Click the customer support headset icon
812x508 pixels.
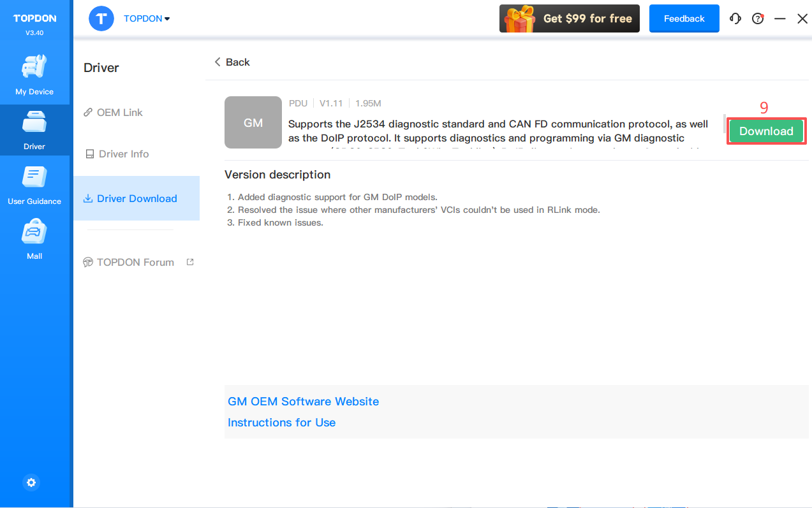735,18
